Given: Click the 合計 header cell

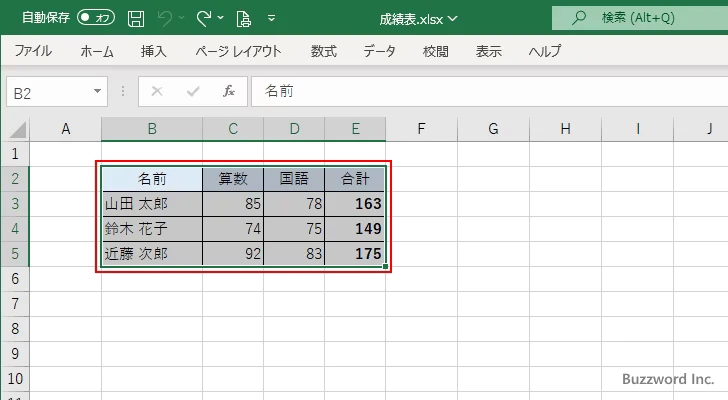Looking at the screenshot, I should (355, 179).
